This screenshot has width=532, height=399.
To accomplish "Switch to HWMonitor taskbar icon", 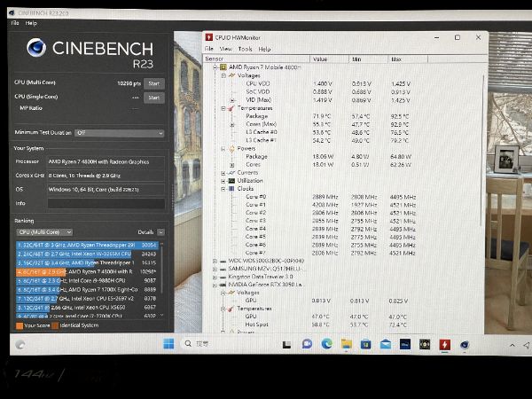I will 445,345.
